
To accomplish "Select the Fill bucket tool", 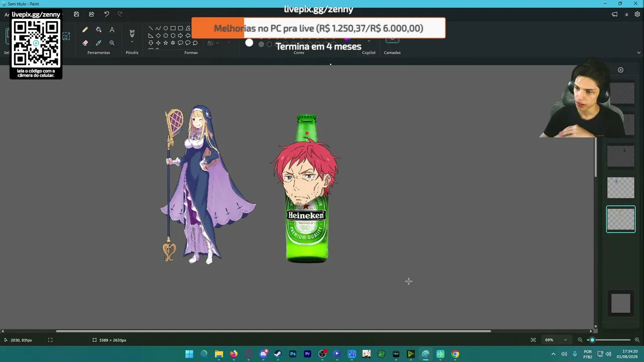I will tap(99, 30).
